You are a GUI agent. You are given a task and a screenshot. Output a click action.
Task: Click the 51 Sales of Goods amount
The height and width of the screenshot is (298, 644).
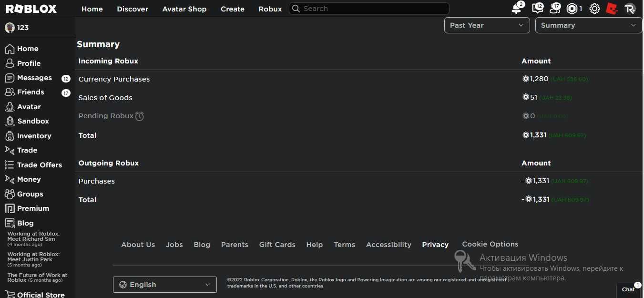pyautogui.click(x=533, y=97)
